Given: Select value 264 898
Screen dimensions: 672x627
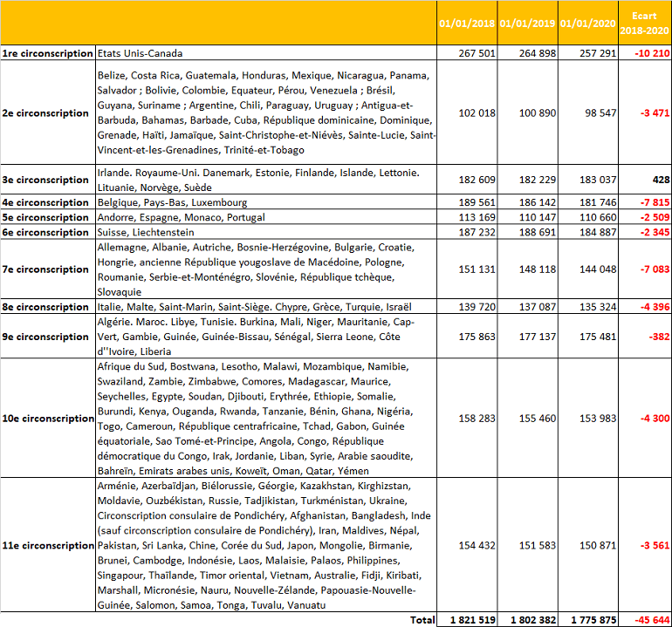Looking at the screenshot, I should (x=538, y=53).
